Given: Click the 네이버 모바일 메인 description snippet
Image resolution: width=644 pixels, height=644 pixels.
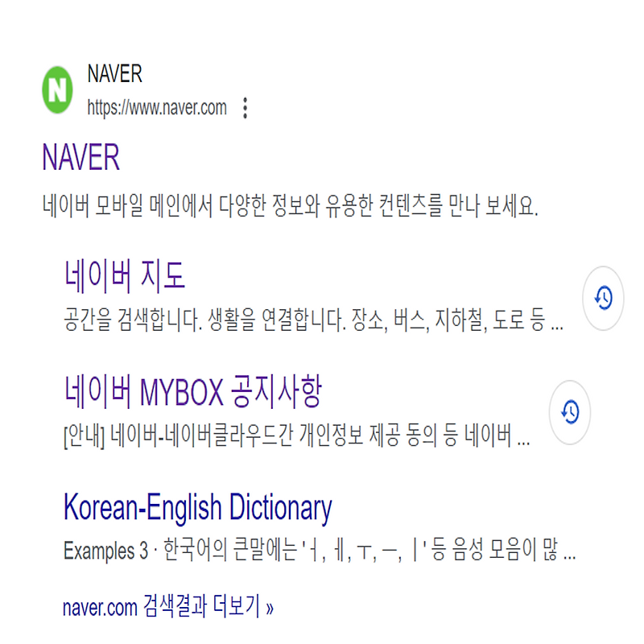Looking at the screenshot, I should pos(290,205).
